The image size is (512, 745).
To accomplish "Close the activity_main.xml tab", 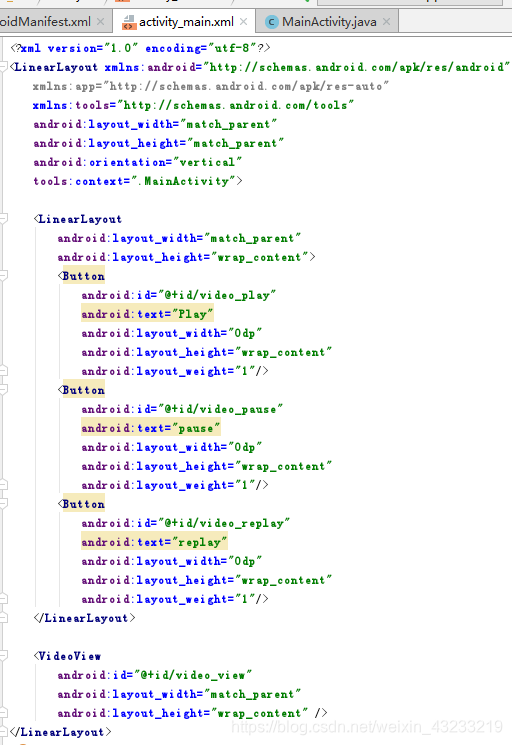I will click(x=244, y=22).
